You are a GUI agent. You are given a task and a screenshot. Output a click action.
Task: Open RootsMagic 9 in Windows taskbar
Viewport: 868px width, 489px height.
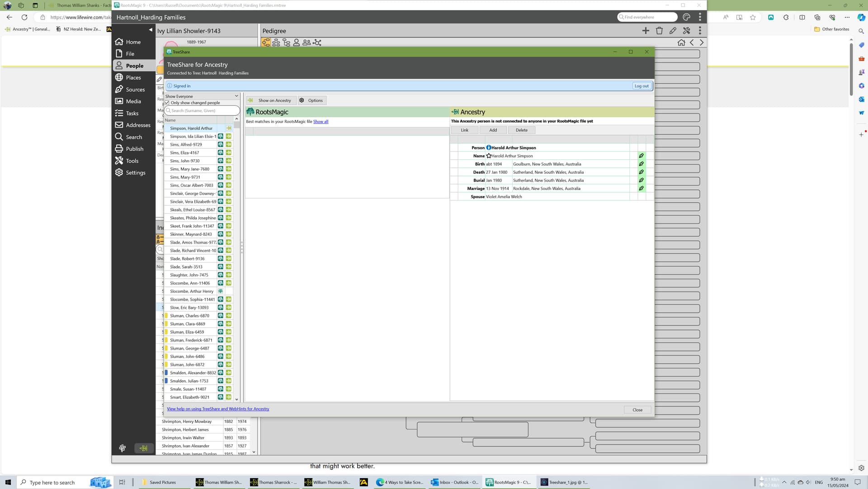pos(509,482)
